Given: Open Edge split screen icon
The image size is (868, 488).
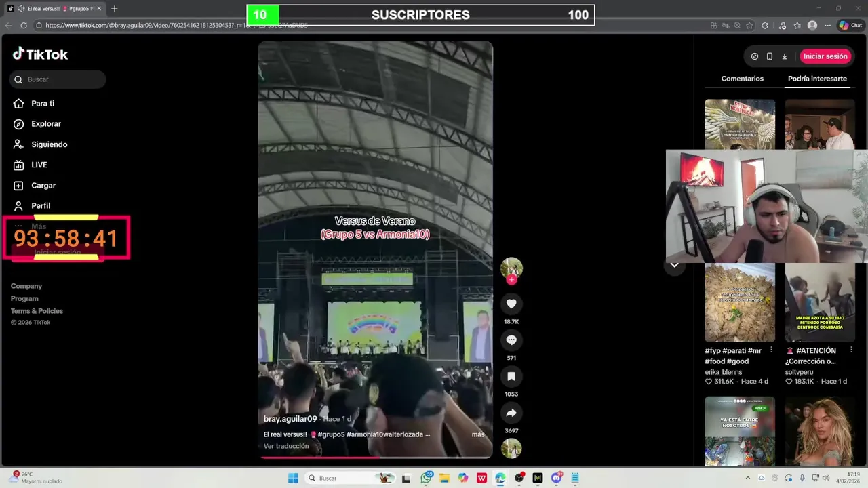Looking at the screenshot, I should [x=713, y=25].
